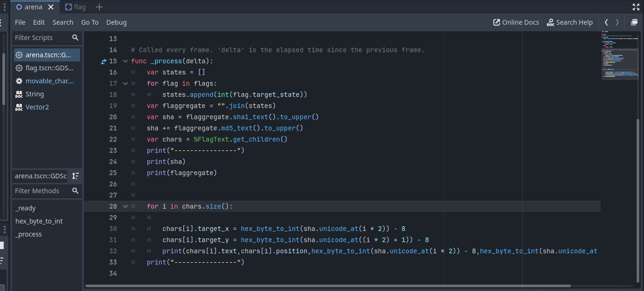Click gear icon beside flag.tscn script
The height and width of the screenshot is (291, 644).
pyautogui.click(x=19, y=68)
